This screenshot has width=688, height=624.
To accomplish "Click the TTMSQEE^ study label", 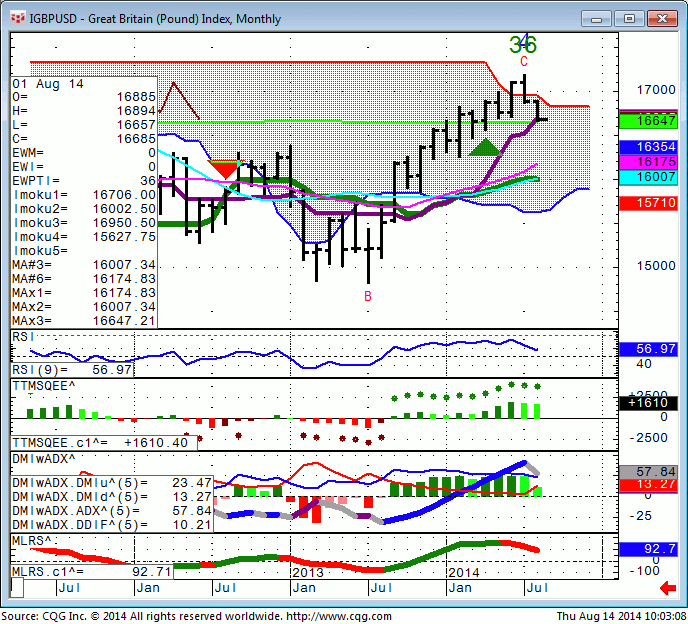I will pyautogui.click(x=44, y=386).
